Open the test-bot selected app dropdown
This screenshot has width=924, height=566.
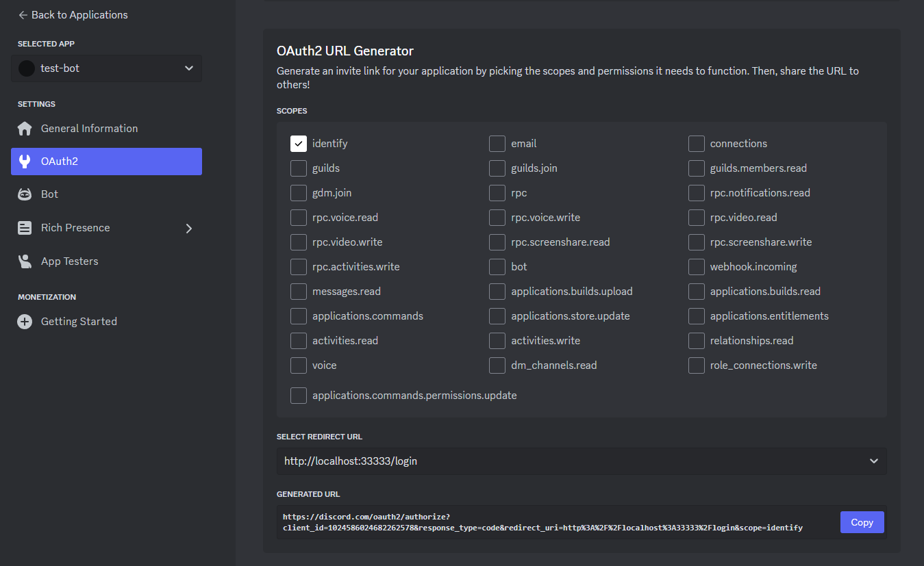click(106, 68)
